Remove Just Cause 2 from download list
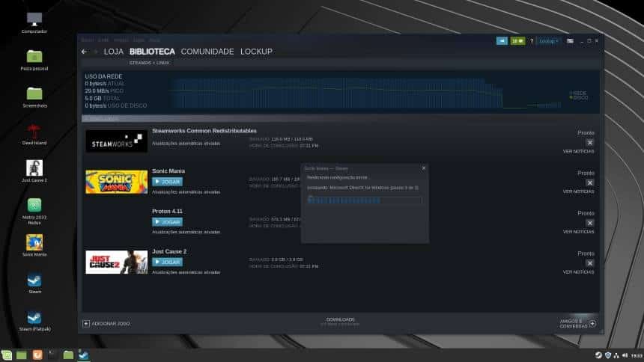This screenshot has height=362, width=644. (590, 263)
